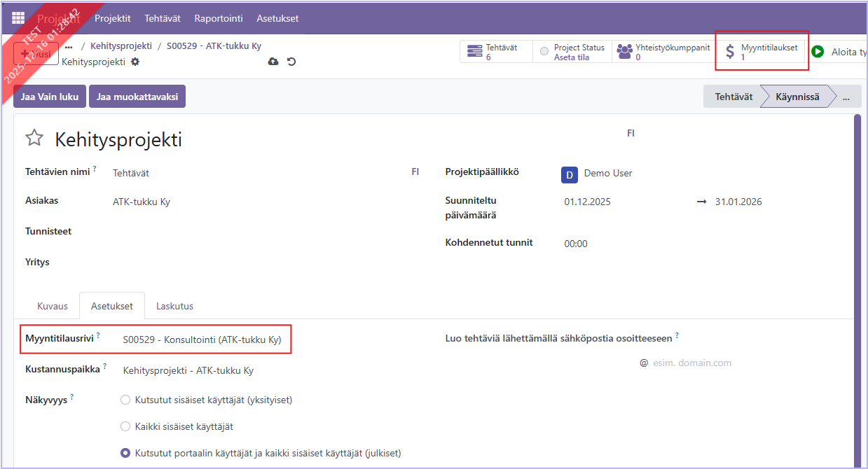Click the favorite star next to Kehitysprojekti
The image size is (868, 469).
(34, 138)
